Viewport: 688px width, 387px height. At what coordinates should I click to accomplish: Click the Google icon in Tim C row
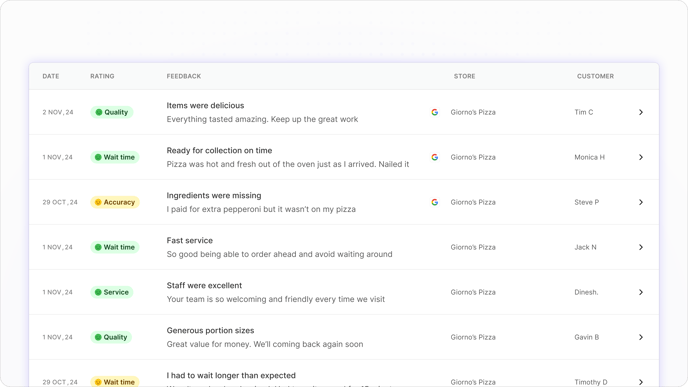click(434, 112)
